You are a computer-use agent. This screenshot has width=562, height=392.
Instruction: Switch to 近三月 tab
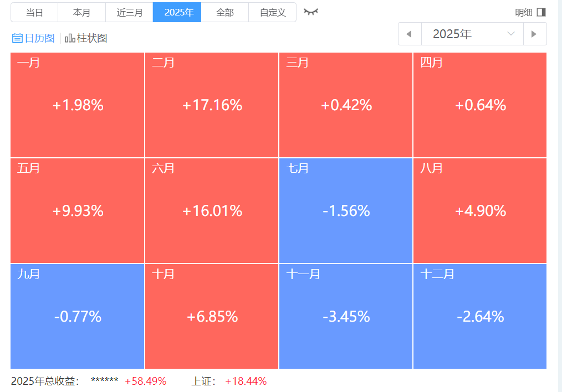[129, 12]
